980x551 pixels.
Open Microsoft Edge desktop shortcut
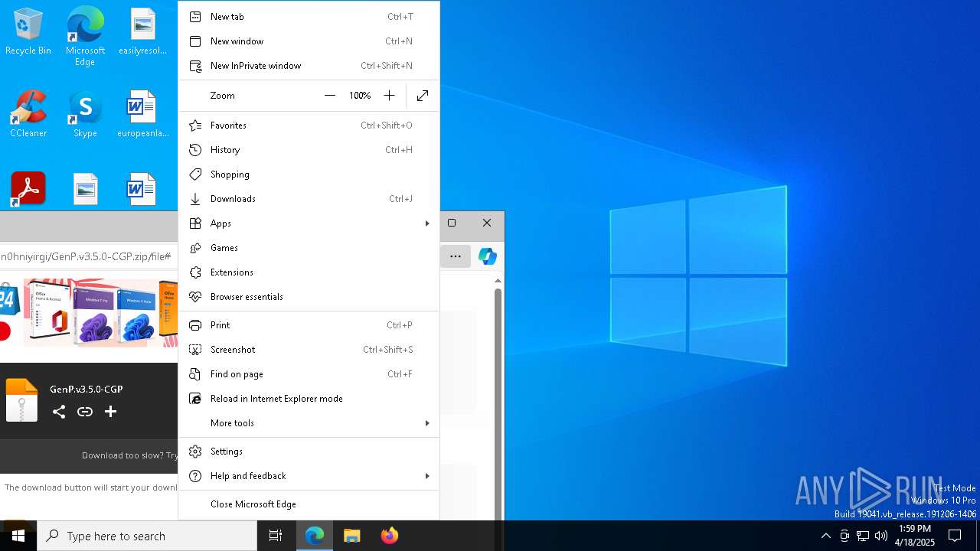click(x=85, y=36)
